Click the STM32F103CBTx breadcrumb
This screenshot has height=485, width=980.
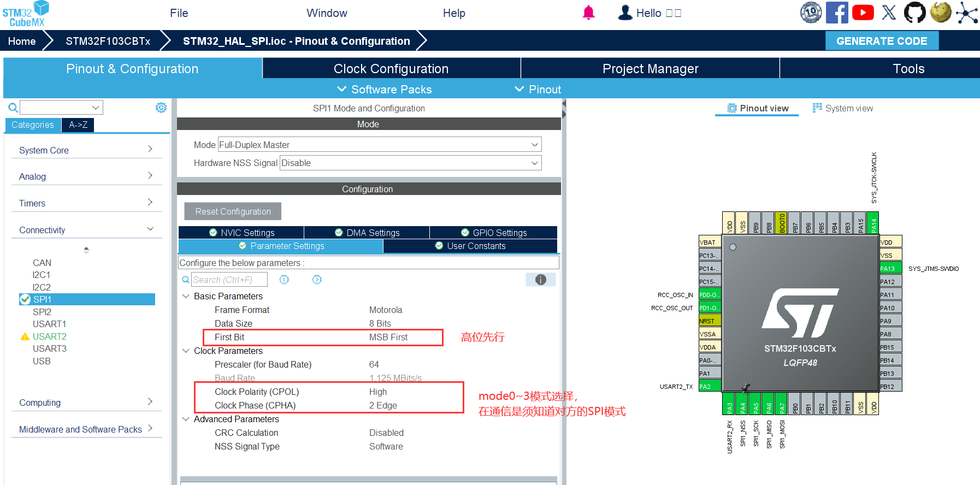(x=108, y=41)
